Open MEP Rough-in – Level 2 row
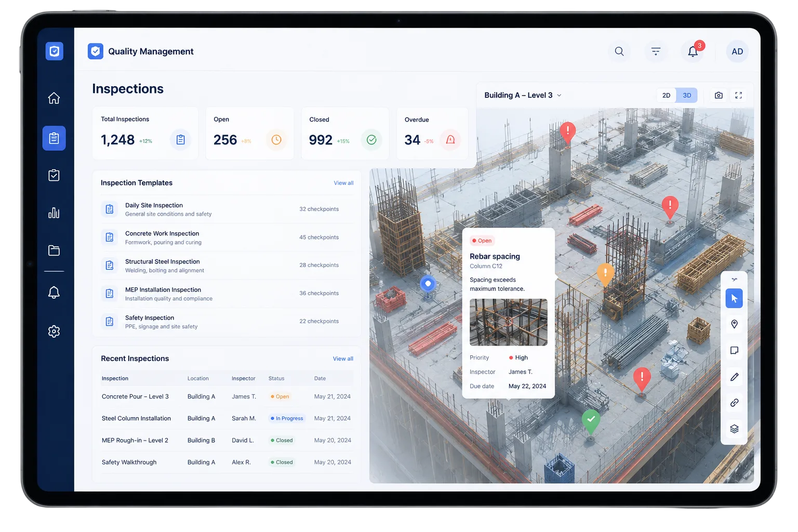Image resolution: width=798 pixels, height=532 pixels. (227, 441)
